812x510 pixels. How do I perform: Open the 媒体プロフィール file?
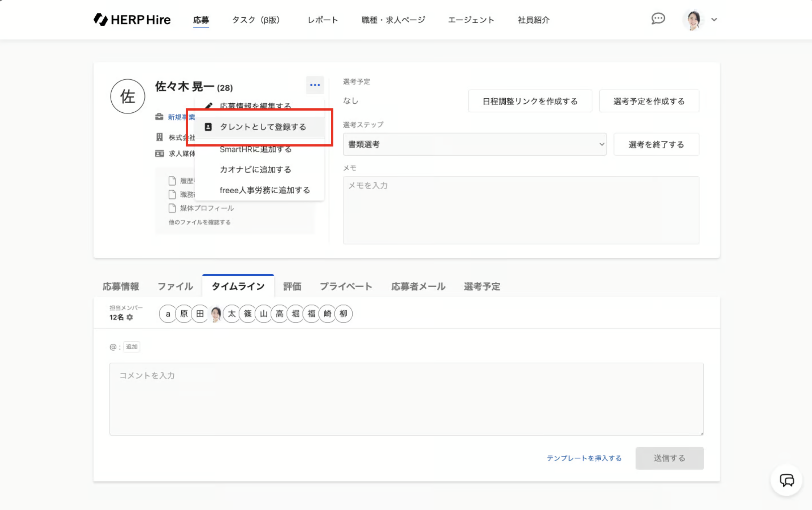(207, 208)
